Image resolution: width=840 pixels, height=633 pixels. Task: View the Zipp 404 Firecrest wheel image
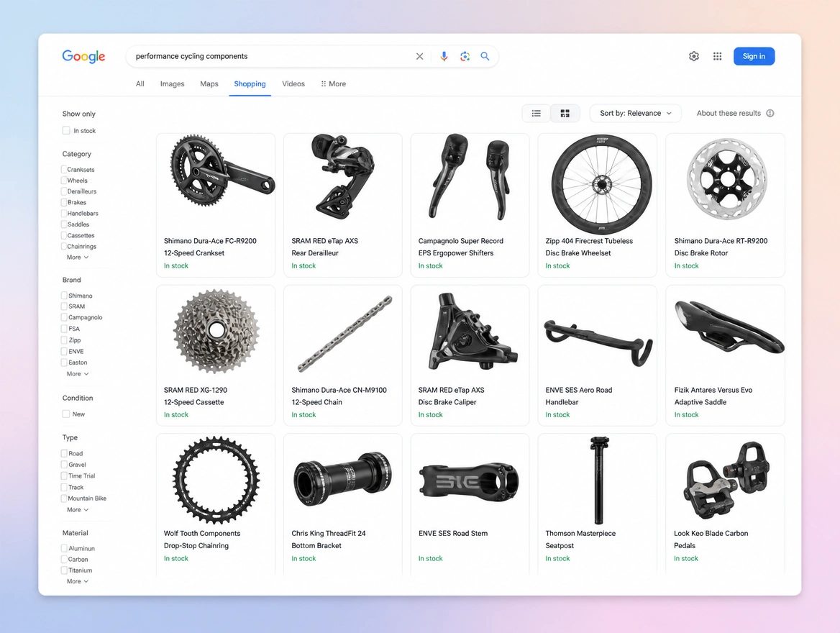click(x=601, y=184)
